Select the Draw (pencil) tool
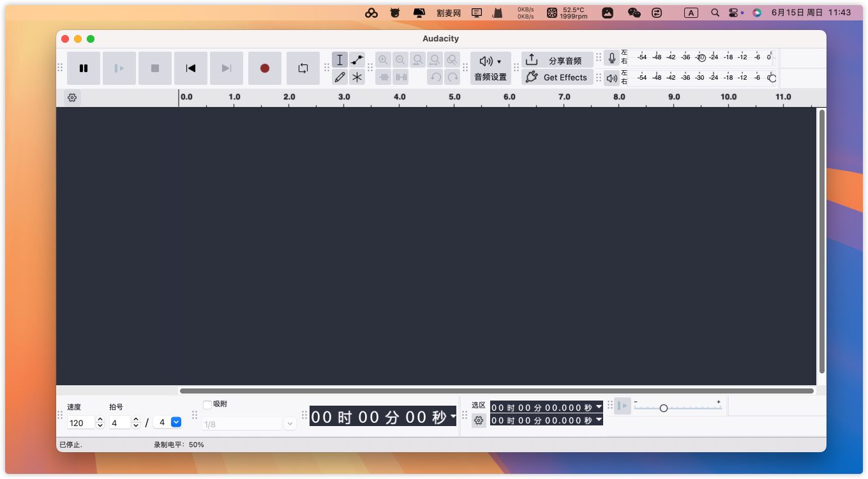The width and height of the screenshot is (868, 479). coord(340,77)
